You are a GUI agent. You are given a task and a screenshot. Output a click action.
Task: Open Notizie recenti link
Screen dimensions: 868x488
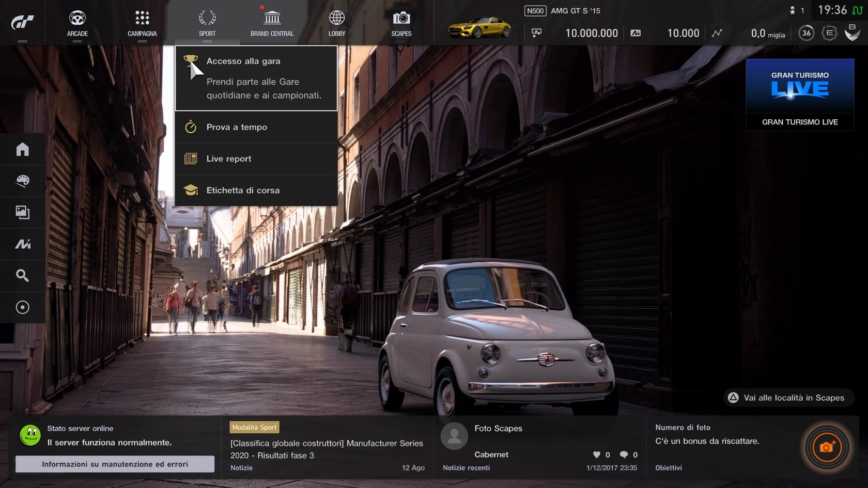point(466,468)
